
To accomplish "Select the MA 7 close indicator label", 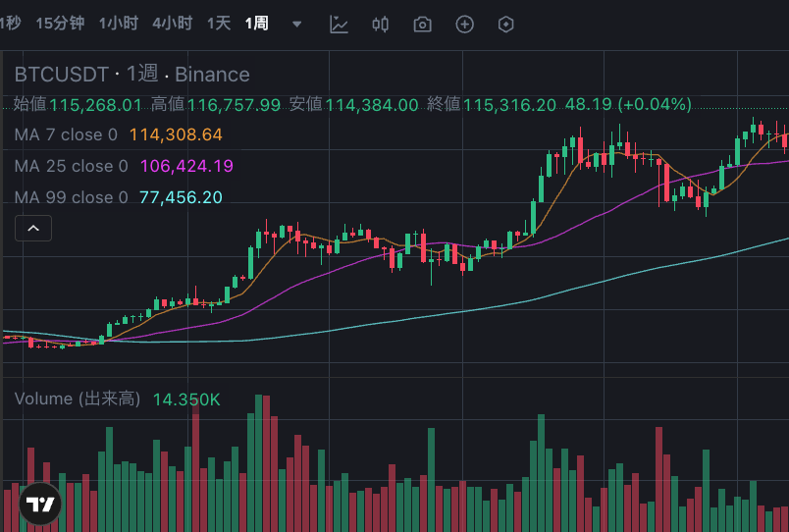I will click(x=66, y=134).
